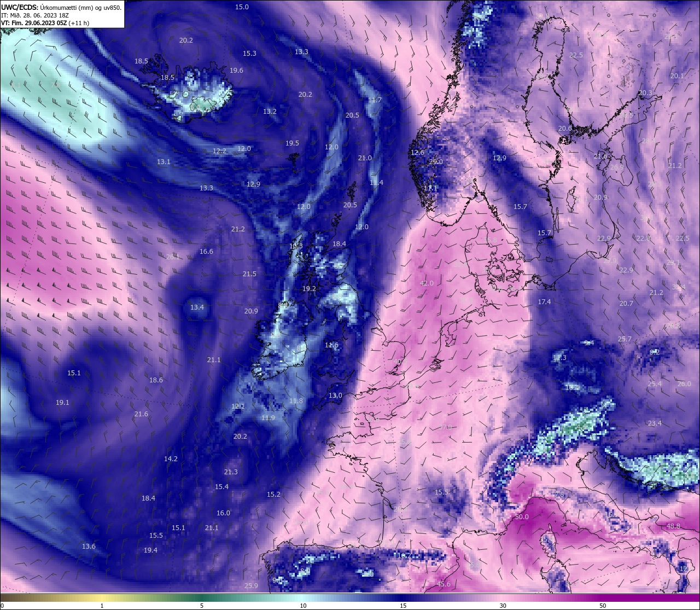Click the map value 17.4
The width and height of the screenshot is (700, 610).
pyautogui.click(x=544, y=302)
